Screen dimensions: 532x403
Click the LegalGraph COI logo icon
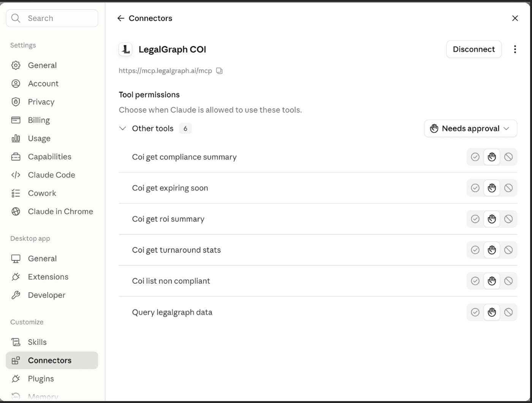click(125, 49)
